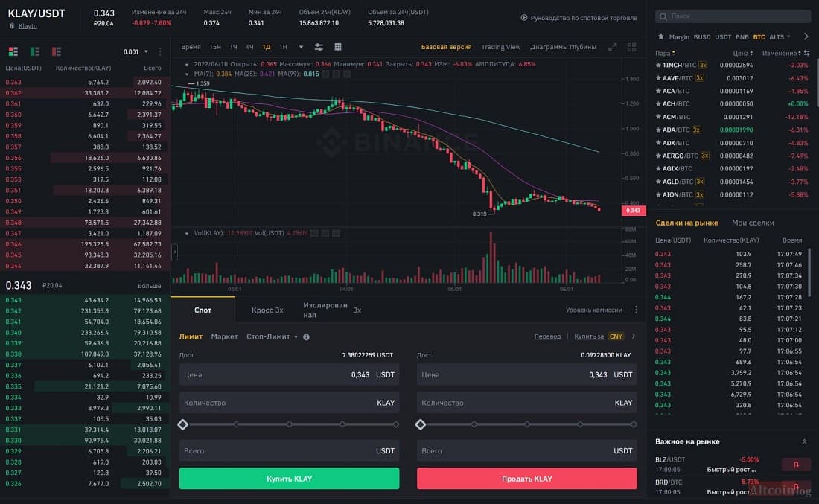Open the Уровень комиссии link
Screen dimensions: 819x504
[x=594, y=310]
